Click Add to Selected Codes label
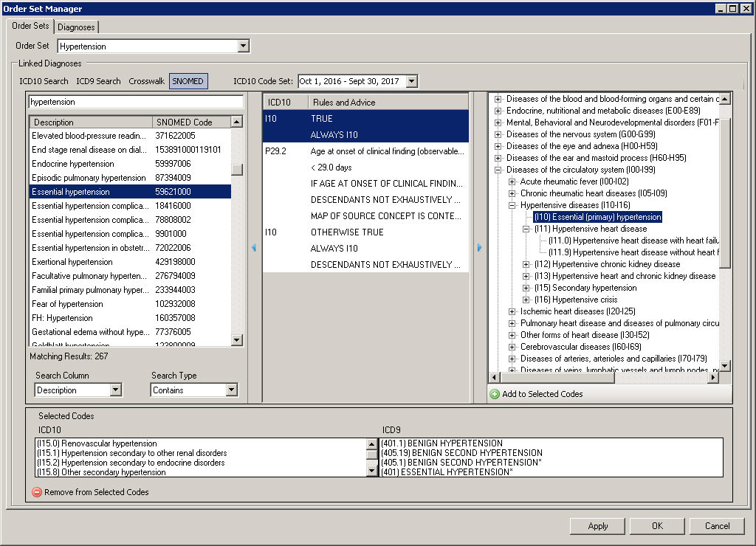The width and height of the screenshot is (756, 546). pyautogui.click(x=543, y=394)
